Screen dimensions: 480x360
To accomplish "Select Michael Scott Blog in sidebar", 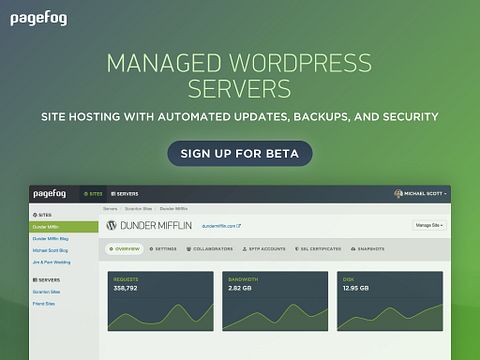I will point(50,250).
